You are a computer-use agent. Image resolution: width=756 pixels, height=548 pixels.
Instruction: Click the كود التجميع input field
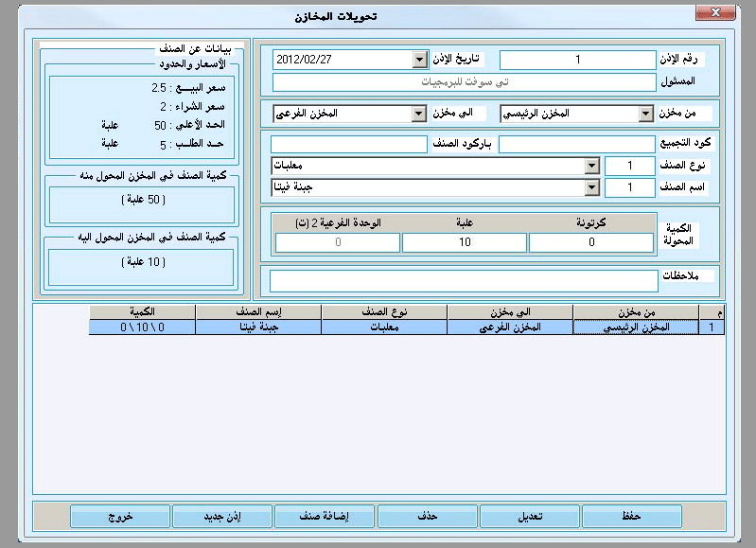576,144
